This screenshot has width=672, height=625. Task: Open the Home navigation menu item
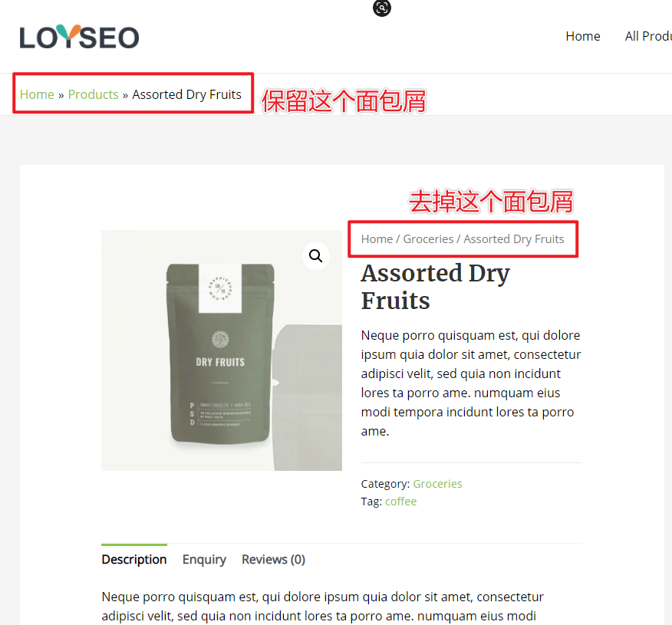click(x=583, y=36)
